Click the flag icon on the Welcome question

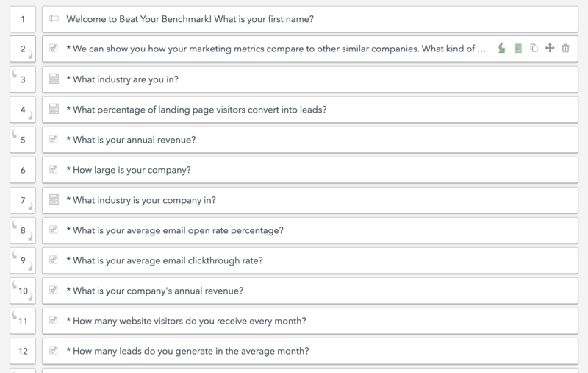pos(54,18)
